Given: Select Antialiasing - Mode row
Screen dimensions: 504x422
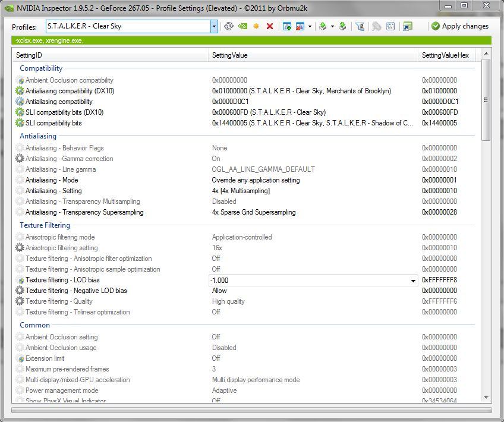Looking at the screenshot, I should click(x=244, y=180).
